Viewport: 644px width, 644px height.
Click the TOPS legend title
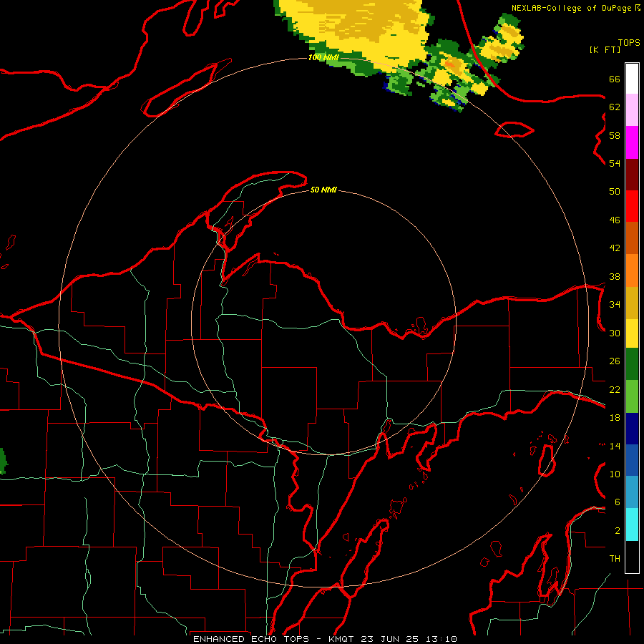click(629, 42)
